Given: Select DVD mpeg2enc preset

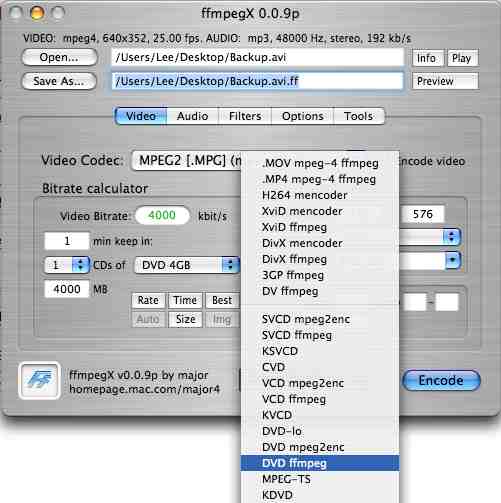Looking at the screenshot, I should [320, 447].
